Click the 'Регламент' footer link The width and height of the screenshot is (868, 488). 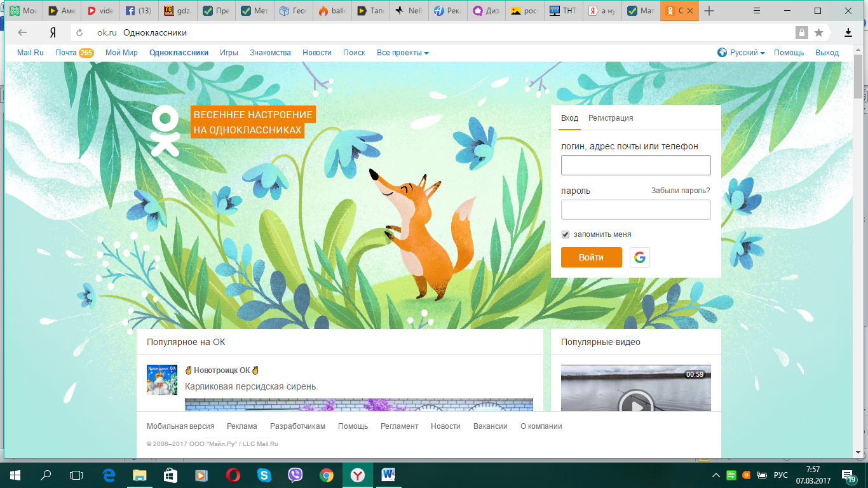[399, 426]
